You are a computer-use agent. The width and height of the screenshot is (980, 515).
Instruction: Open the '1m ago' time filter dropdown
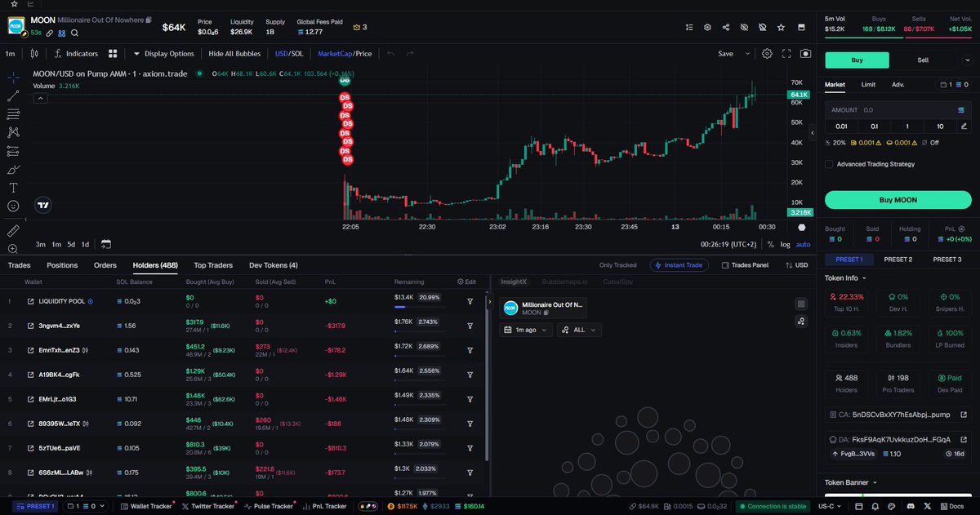[x=525, y=330]
